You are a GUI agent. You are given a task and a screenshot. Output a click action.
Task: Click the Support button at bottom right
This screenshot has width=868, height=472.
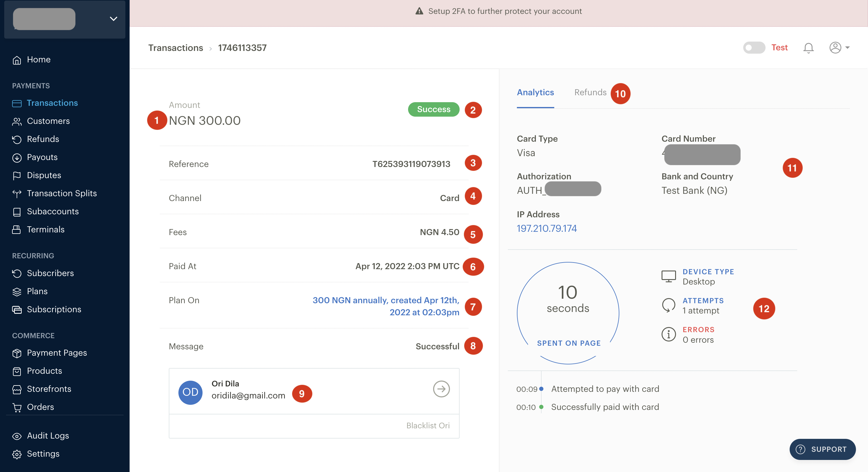click(822, 449)
